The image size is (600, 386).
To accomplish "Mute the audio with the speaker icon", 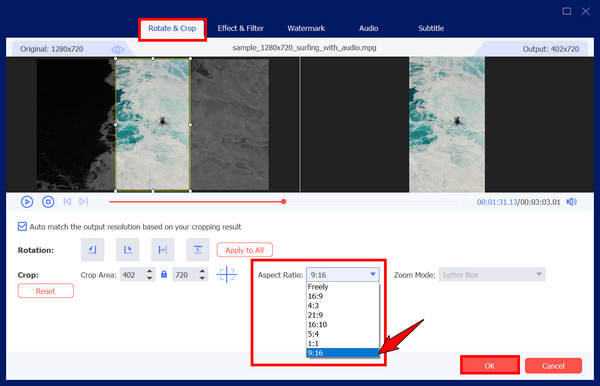I will tap(572, 202).
